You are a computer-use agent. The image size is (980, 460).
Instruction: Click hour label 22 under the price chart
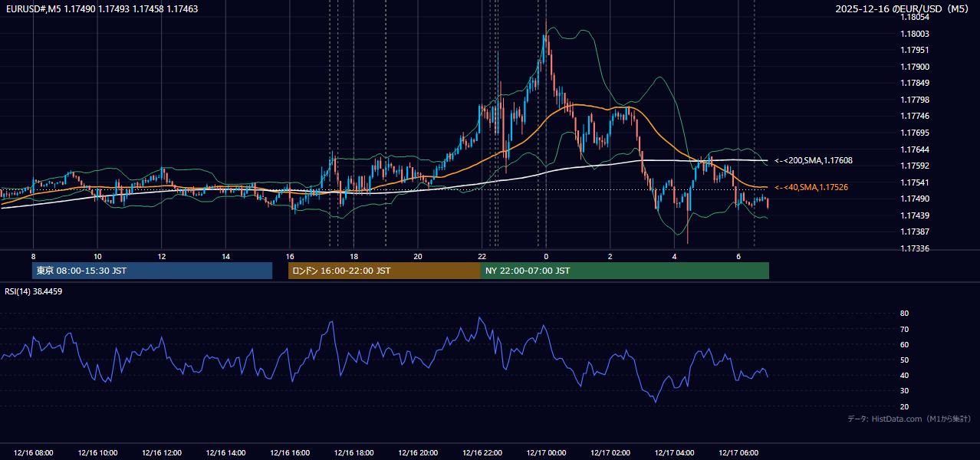(482, 256)
